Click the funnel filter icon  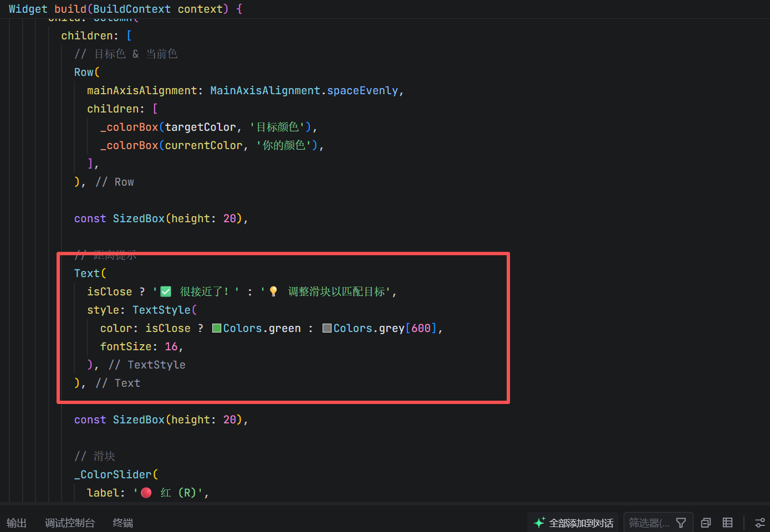tap(681, 523)
